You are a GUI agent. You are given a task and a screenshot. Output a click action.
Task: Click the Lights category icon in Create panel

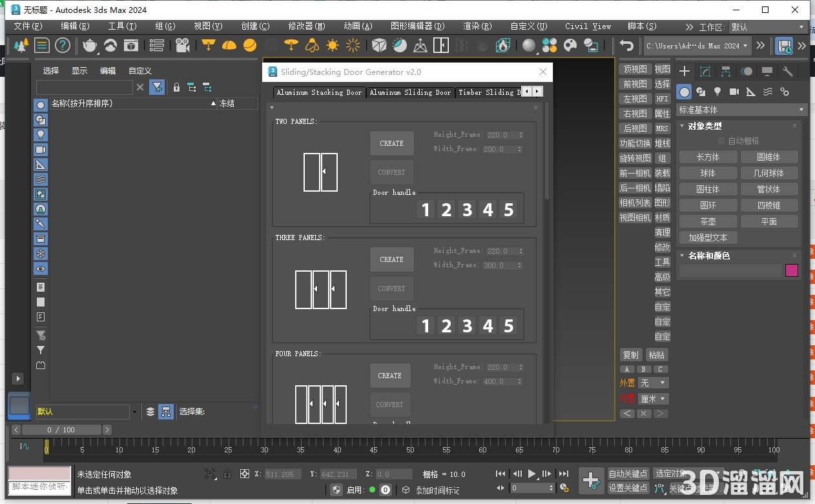coord(717,92)
